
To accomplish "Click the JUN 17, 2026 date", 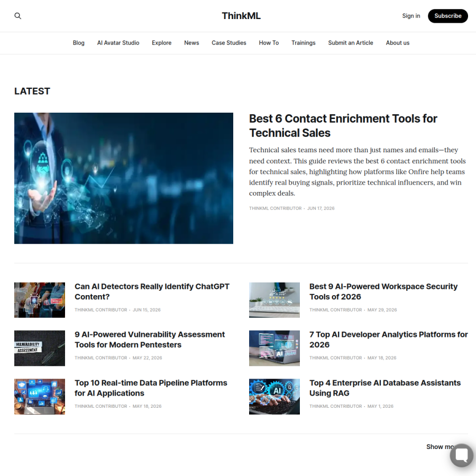I will [321, 208].
